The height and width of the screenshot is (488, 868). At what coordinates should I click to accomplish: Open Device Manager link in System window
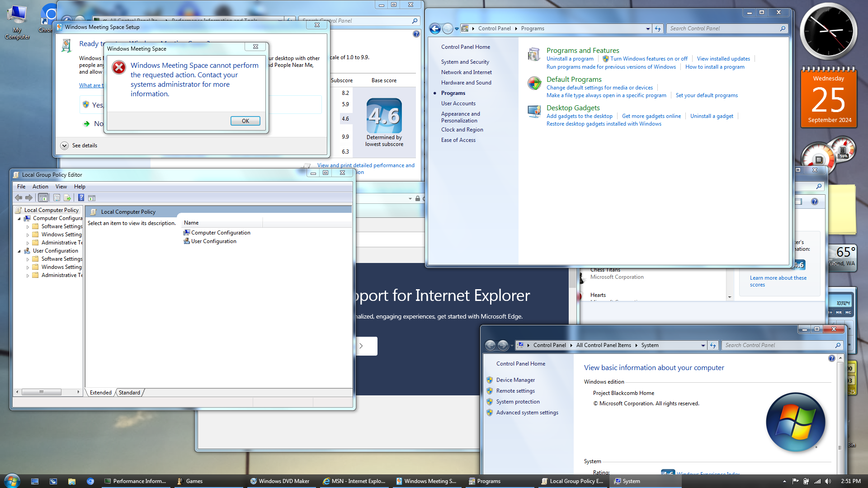(x=515, y=380)
